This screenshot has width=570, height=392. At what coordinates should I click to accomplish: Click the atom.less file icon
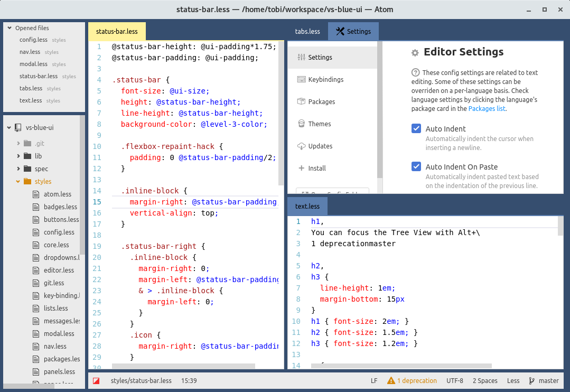(x=36, y=194)
